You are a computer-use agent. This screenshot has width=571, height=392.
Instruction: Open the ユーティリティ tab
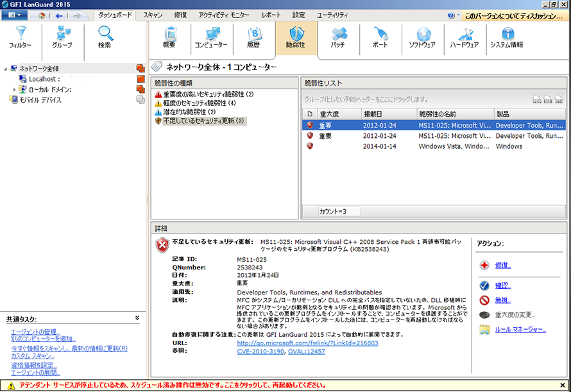pyautogui.click(x=332, y=15)
